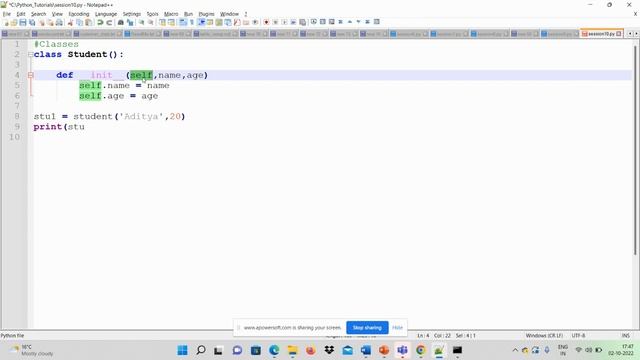The height and width of the screenshot is (360, 640).
Task: Toggle Word wrap toolbar button
Action: point(183,22)
